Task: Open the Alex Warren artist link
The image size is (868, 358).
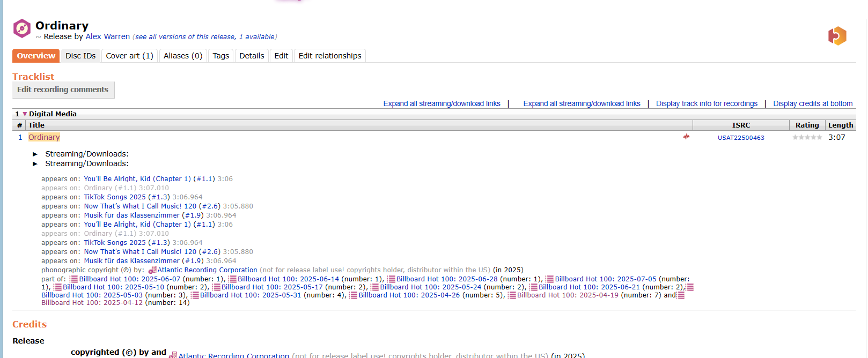Action: click(x=108, y=36)
